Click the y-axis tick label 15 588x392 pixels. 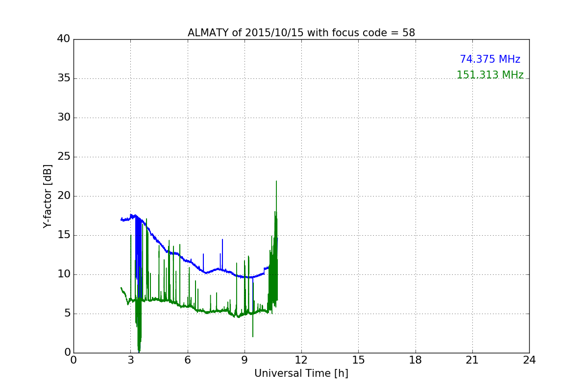[64, 235]
